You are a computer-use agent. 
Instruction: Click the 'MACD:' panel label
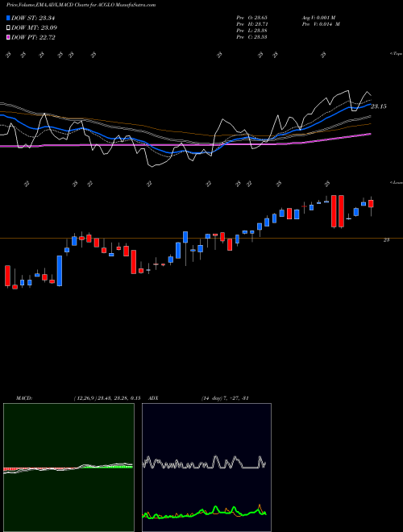click(24, 398)
